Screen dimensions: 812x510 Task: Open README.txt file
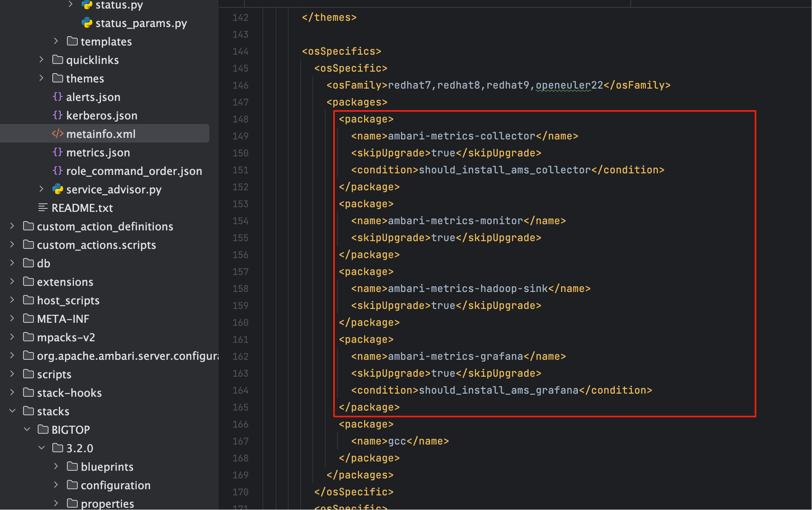(x=82, y=208)
